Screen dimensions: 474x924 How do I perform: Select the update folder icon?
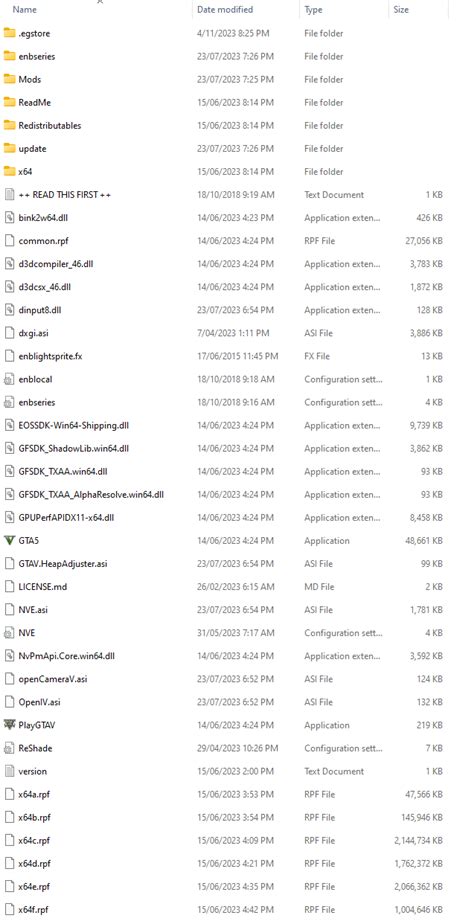click(x=9, y=148)
